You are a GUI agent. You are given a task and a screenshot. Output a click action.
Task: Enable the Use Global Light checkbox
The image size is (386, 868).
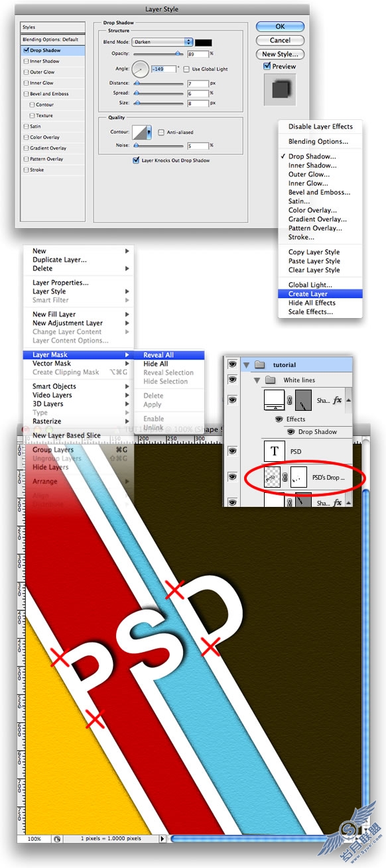pyautogui.click(x=186, y=69)
